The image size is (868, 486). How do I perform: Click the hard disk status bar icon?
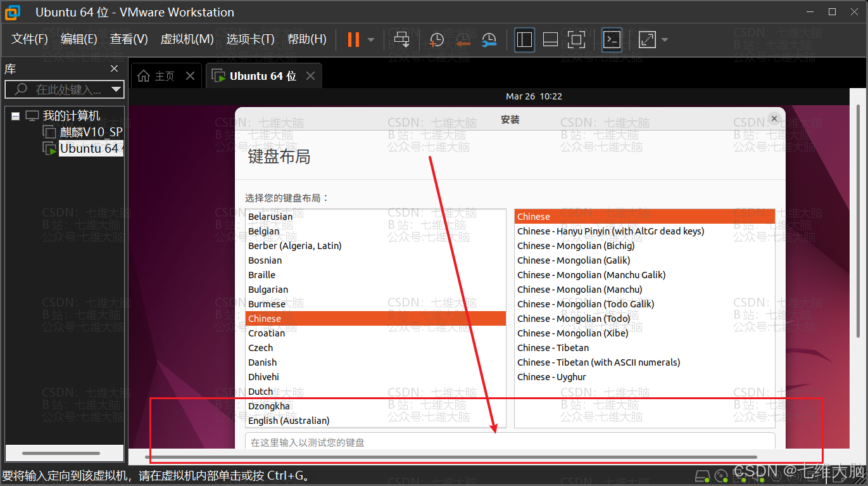point(701,475)
